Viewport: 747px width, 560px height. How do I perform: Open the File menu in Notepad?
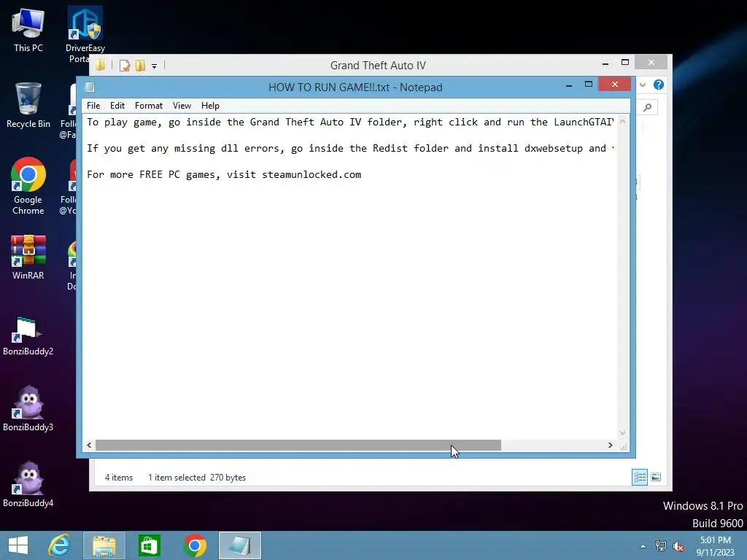coord(93,106)
